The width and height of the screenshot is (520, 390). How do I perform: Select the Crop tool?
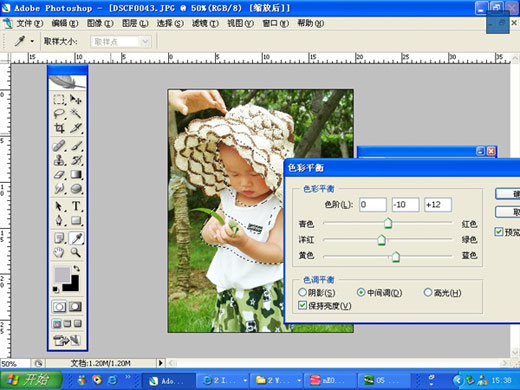coord(59,128)
